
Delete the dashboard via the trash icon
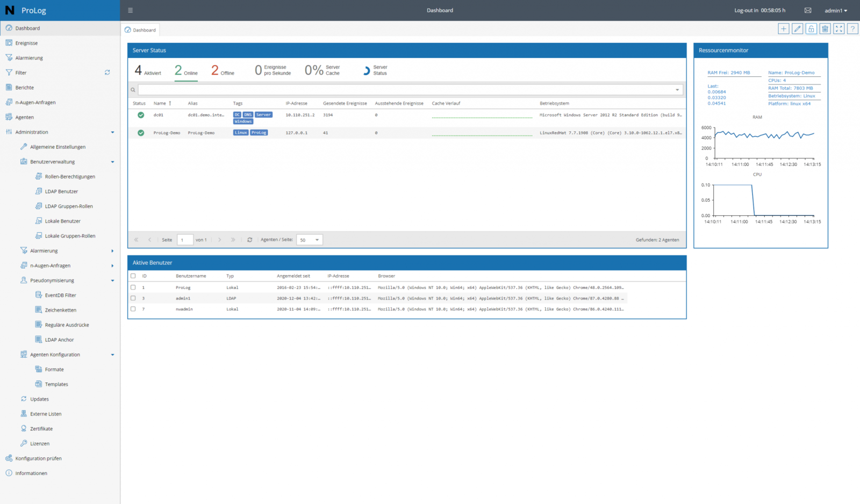tap(825, 28)
